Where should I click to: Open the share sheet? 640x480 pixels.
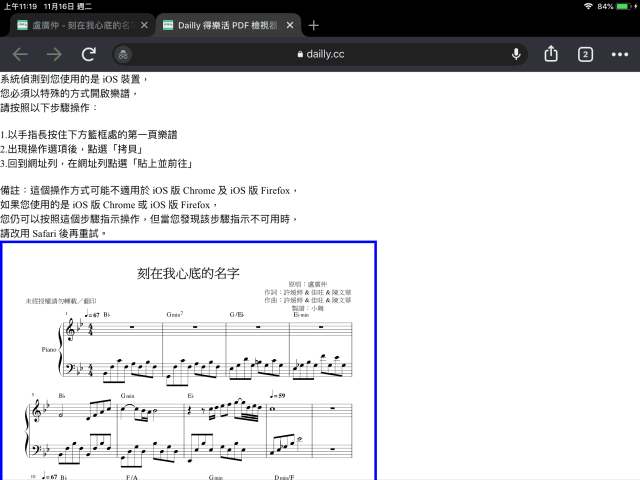click(x=551, y=54)
